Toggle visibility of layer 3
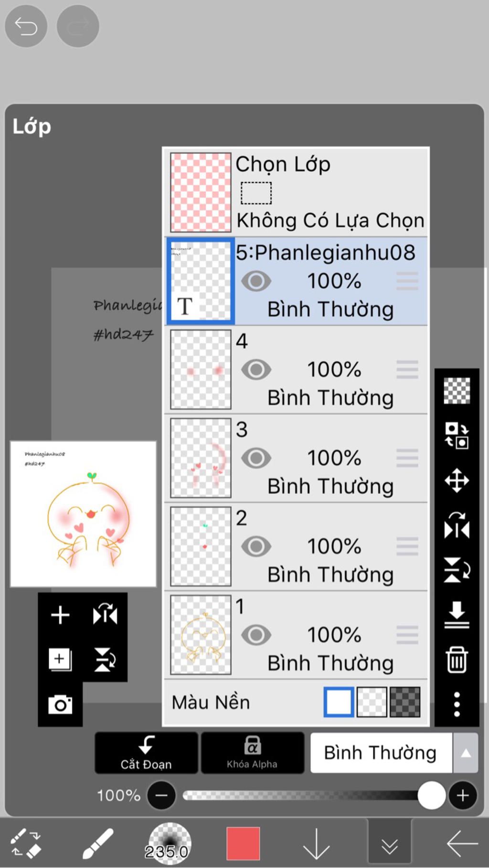 point(256,458)
